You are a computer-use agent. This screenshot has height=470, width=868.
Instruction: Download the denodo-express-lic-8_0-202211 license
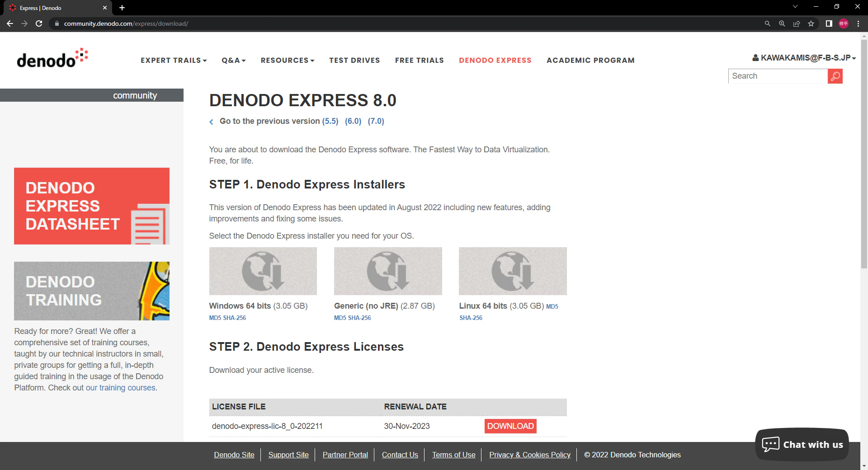tap(510, 426)
